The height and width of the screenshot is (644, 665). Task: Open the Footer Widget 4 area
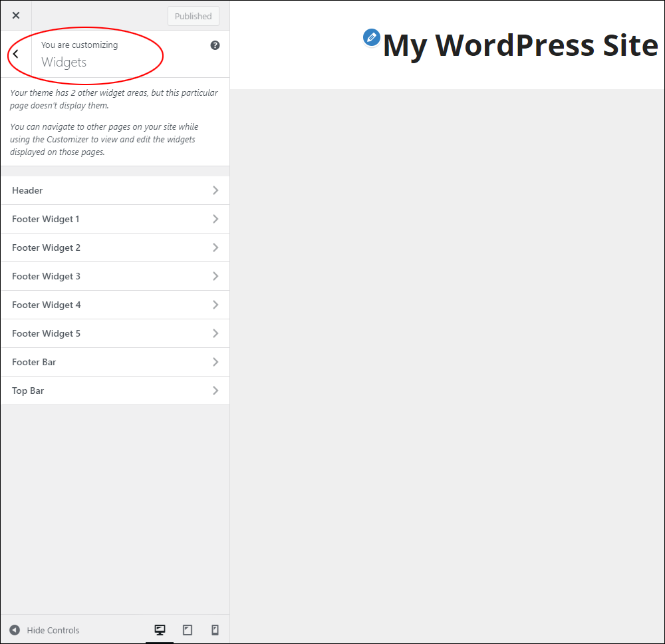pyautogui.click(x=115, y=305)
